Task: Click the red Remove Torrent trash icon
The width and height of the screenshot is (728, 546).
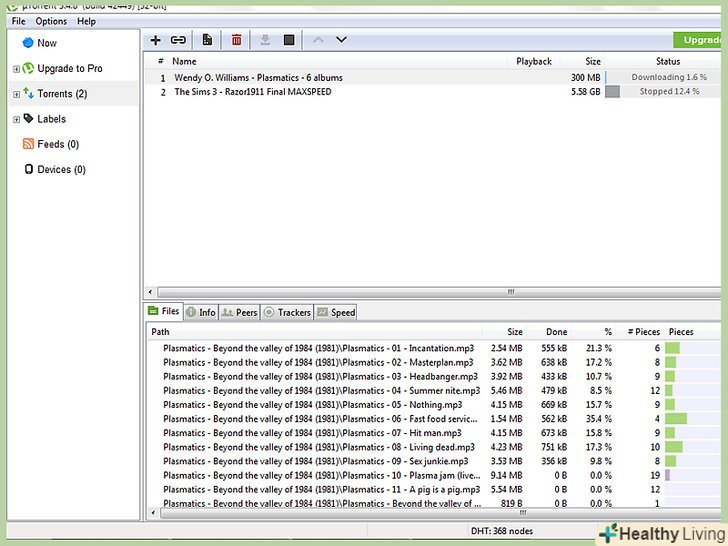Action: pos(237,40)
